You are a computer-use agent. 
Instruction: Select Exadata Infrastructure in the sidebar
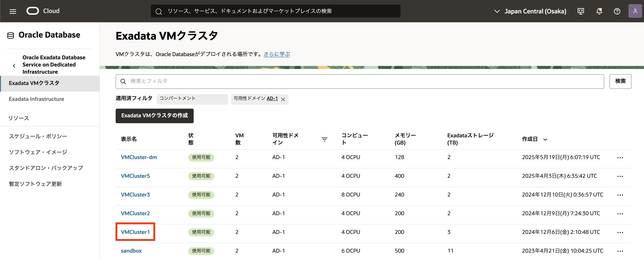tap(37, 99)
